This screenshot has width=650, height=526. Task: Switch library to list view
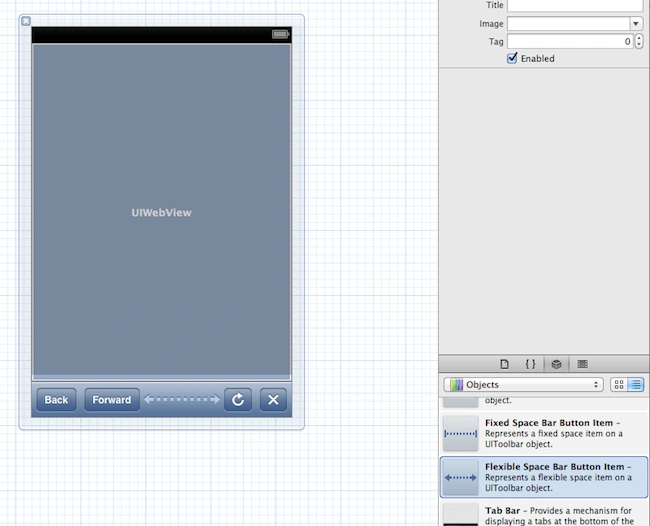635,385
